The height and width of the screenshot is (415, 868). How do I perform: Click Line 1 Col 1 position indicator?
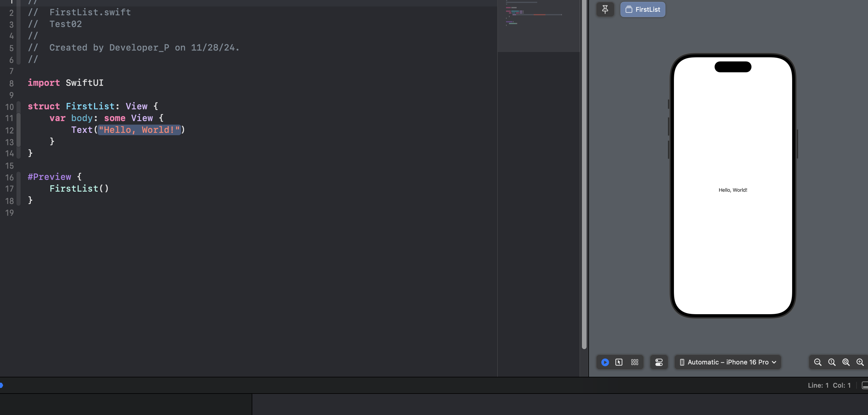click(829, 385)
